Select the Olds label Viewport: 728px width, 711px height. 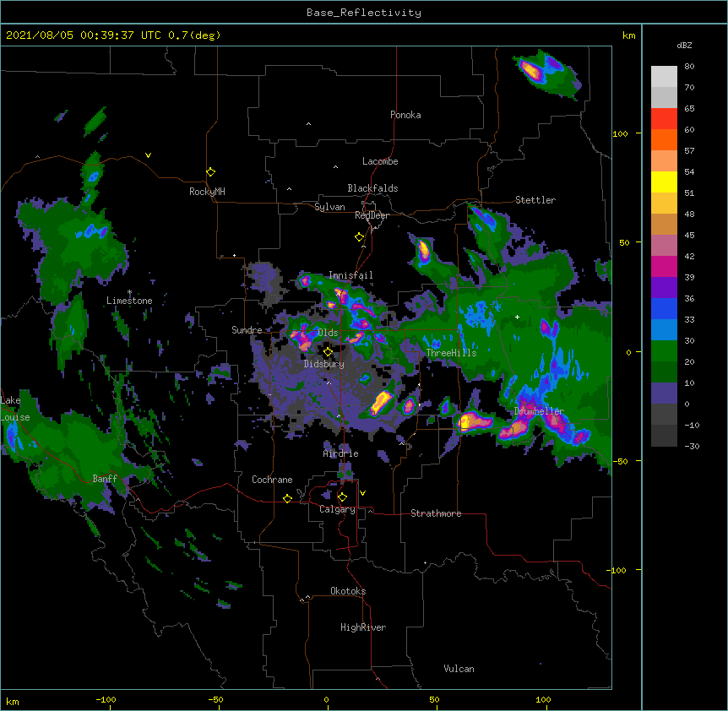[328, 333]
